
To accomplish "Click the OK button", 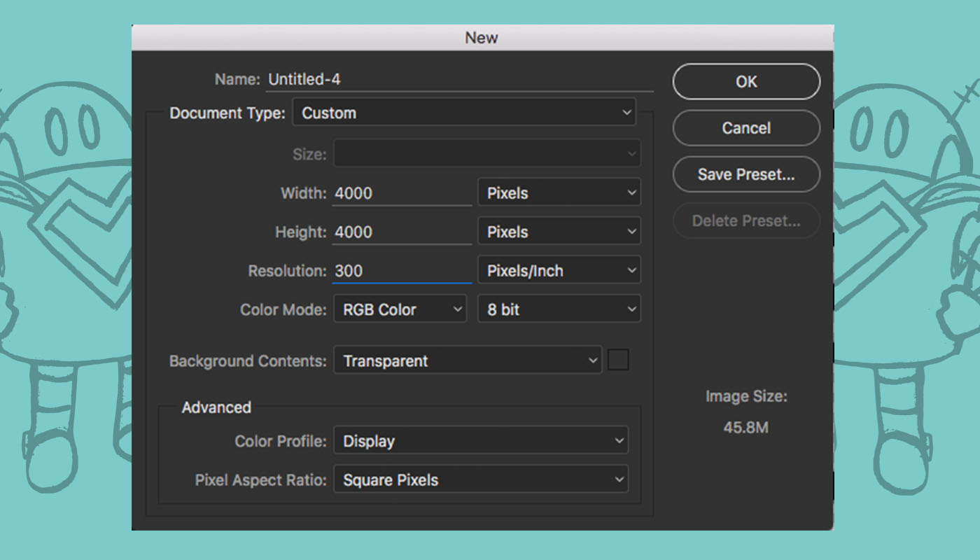I will (x=745, y=82).
